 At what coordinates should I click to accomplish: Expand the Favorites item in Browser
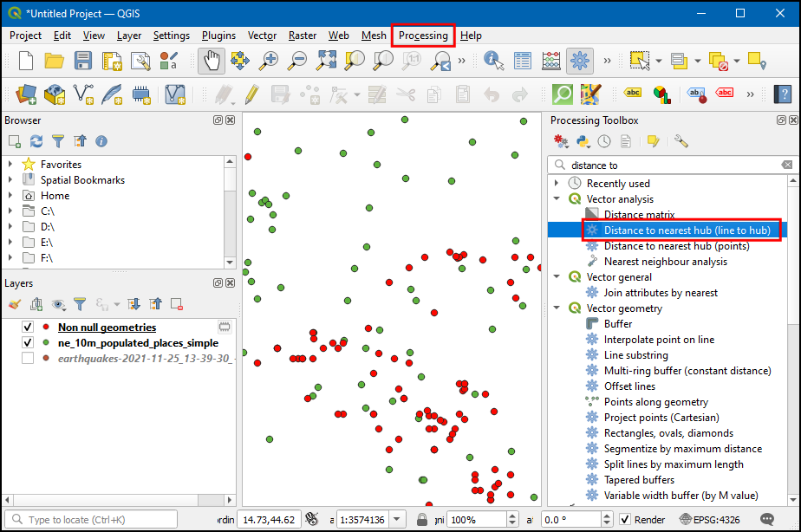[10, 165]
